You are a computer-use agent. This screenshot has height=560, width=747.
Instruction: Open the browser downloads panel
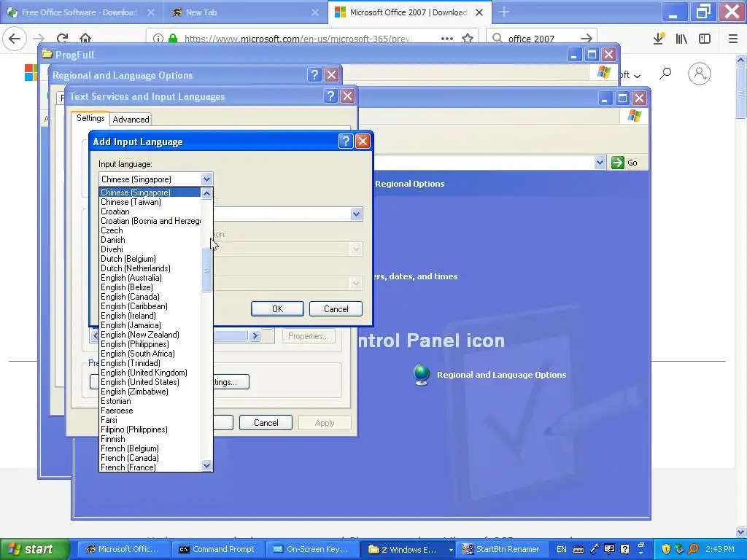[659, 38]
